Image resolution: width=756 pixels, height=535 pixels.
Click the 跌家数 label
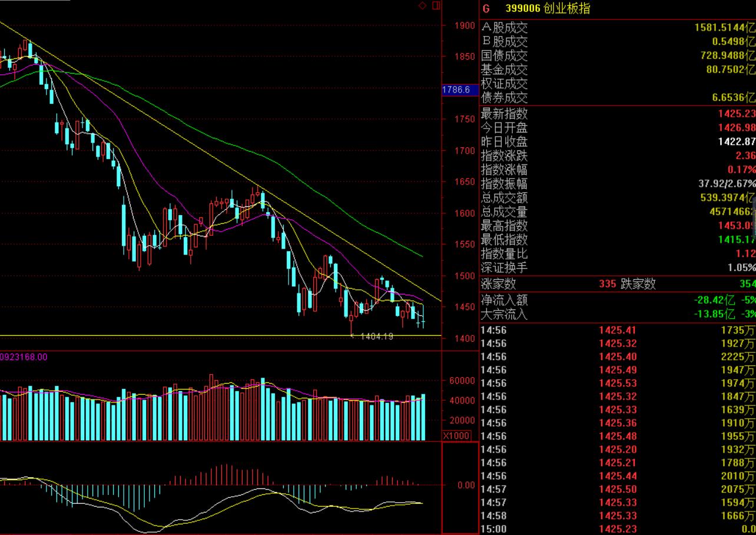tap(638, 284)
